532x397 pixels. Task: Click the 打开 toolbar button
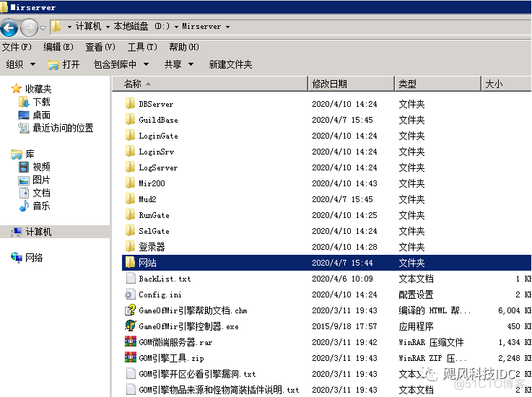64,64
